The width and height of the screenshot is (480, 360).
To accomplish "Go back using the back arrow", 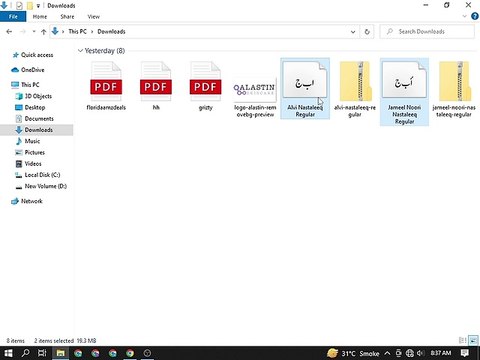I will click(x=9, y=32).
